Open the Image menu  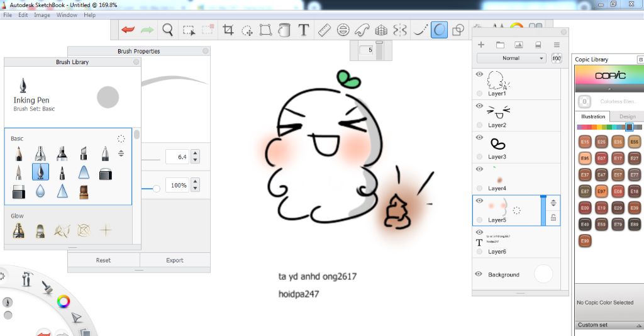42,15
